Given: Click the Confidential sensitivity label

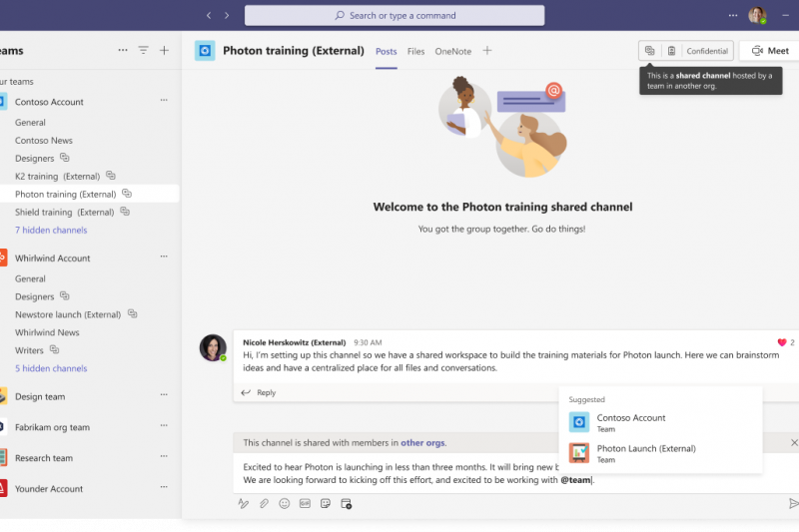Looking at the screenshot, I should point(707,51).
